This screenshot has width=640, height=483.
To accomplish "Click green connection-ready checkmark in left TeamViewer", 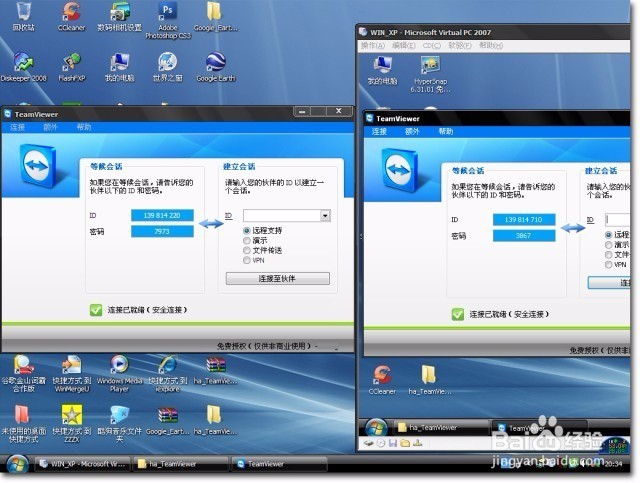I will point(96,310).
